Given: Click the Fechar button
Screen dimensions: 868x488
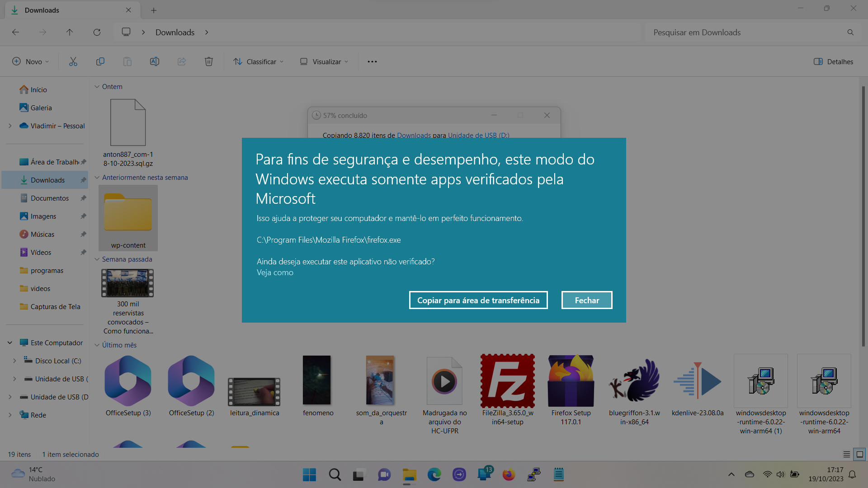Looking at the screenshot, I should click(587, 300).
